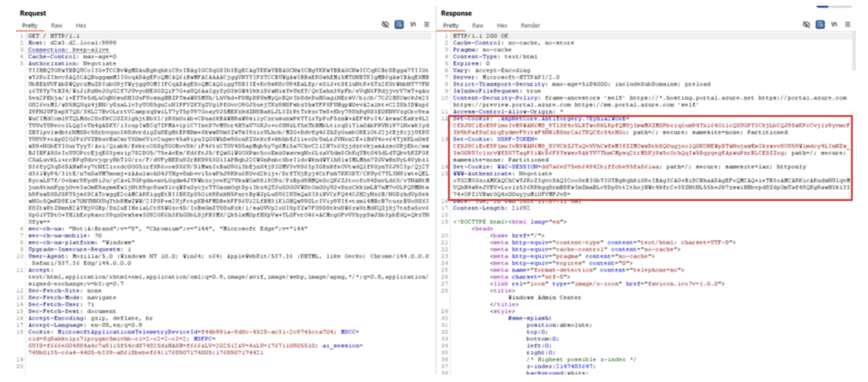Switch to the Hex tab in Request
This screenshot has height=382, width=868.
coord(81,26)
